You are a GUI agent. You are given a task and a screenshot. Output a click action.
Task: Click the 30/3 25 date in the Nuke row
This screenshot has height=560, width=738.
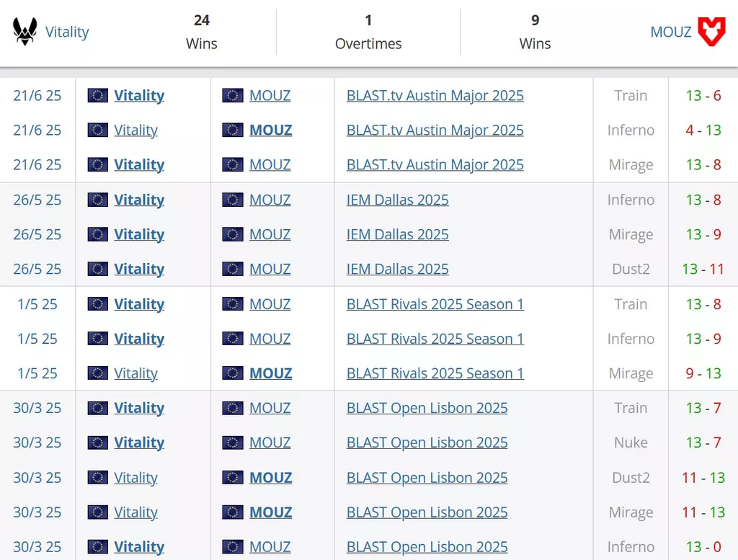pos(37,443)
